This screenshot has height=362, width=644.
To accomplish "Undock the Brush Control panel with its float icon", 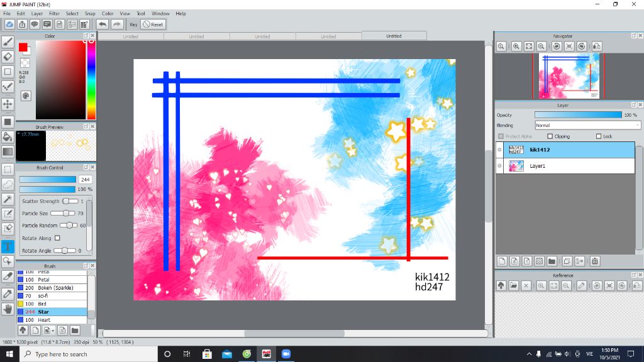I will (x=86, y=167).
